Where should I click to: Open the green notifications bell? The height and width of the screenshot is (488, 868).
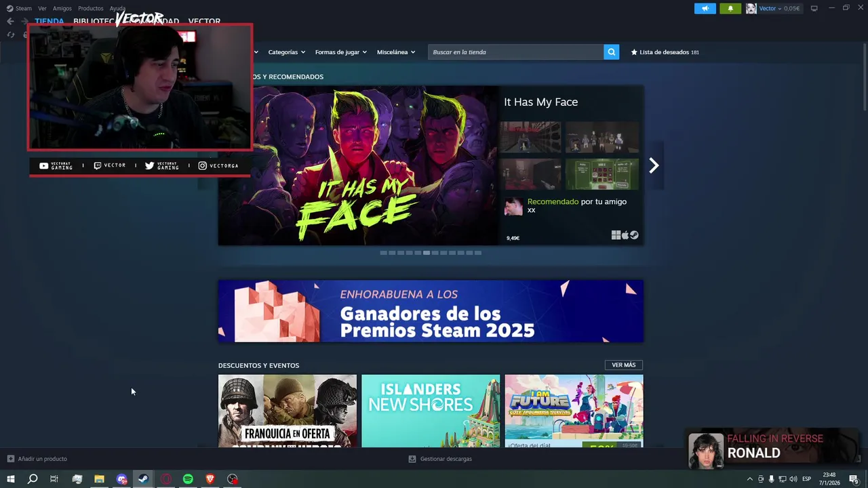click(x=730, y=8)
